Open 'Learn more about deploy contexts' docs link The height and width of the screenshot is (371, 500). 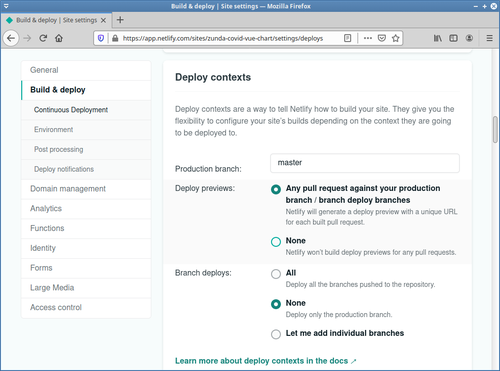[x=266, y=361]
